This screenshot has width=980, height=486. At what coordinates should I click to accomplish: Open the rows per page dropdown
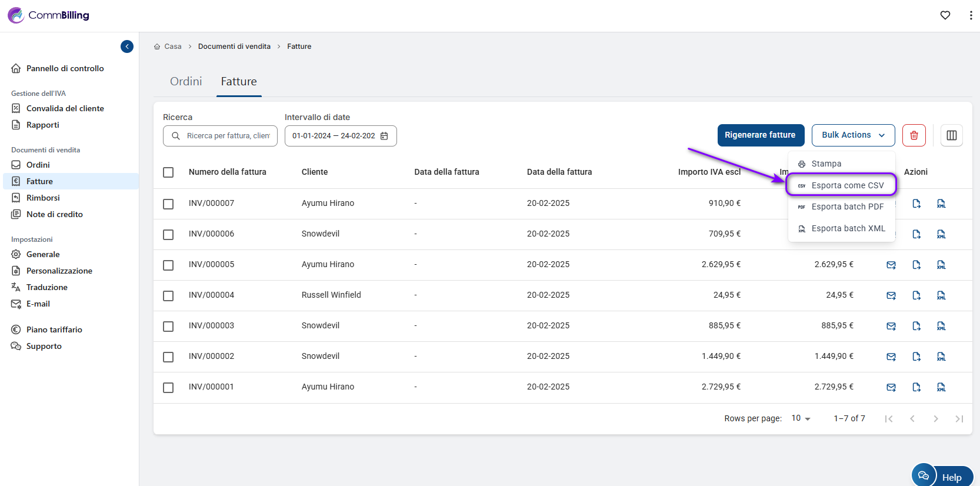(x=801, y=418)
